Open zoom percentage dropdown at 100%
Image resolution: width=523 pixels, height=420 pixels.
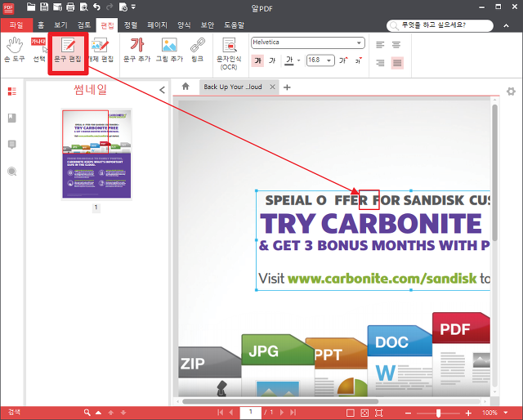pyautogui.click(x=507, y=413)
